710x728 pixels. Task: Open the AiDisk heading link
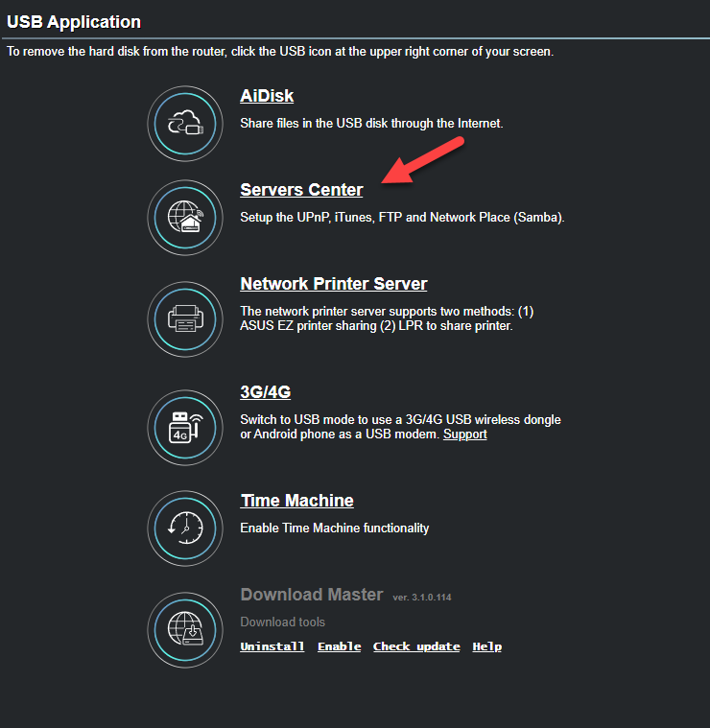tap(267, 96)
